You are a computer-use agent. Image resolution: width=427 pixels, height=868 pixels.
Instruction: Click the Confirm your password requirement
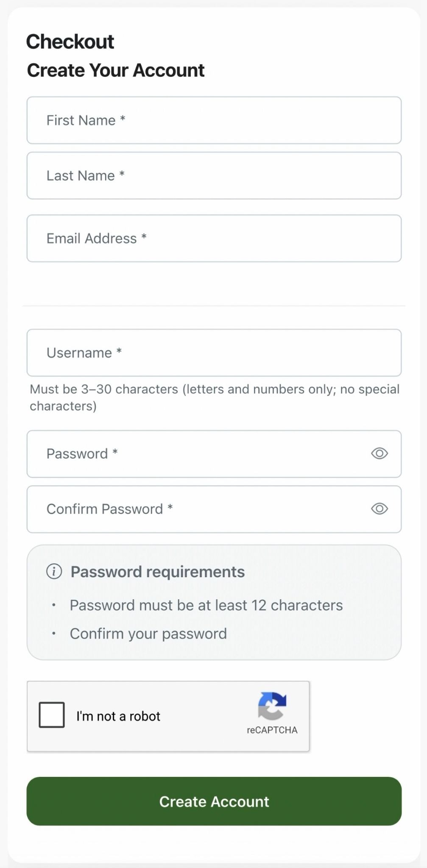coord(148,634)
